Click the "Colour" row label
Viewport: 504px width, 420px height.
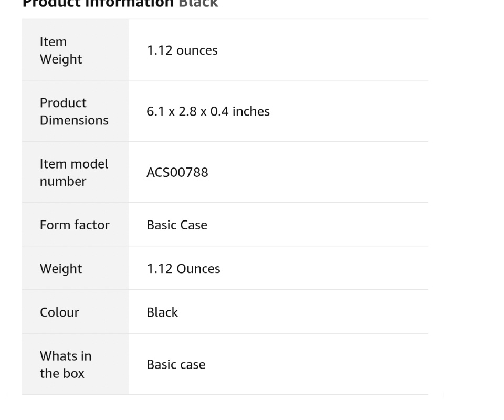[x=58, y=312]
